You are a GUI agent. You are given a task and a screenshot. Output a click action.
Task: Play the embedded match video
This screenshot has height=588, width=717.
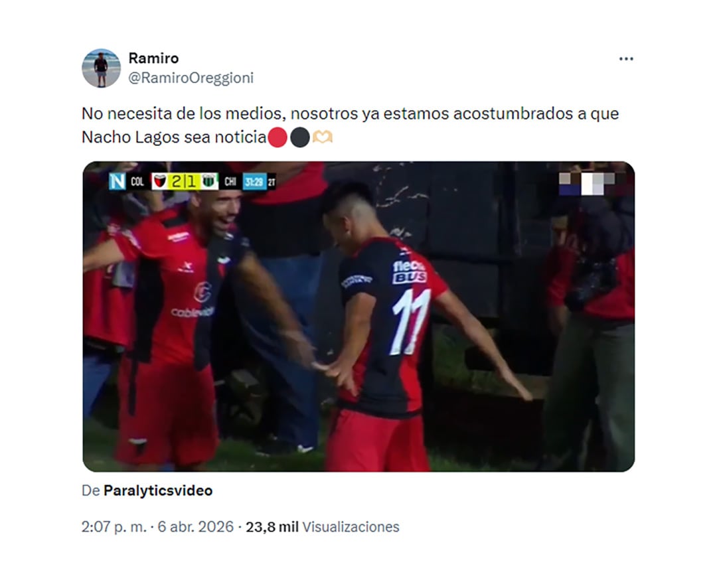358,317
